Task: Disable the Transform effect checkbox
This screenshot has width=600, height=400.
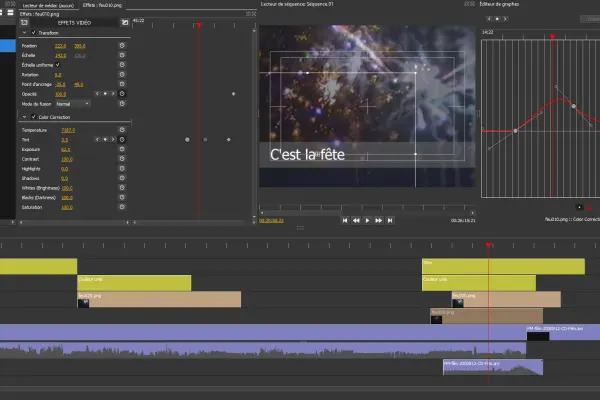Action: 34,33
